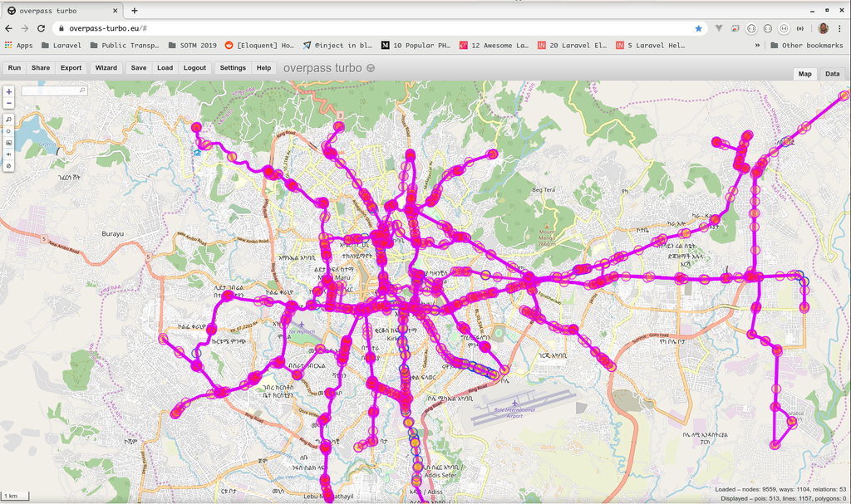Click the browser profile avatar
This screenshot has height=504, width=851.
[x=824, y=28]
